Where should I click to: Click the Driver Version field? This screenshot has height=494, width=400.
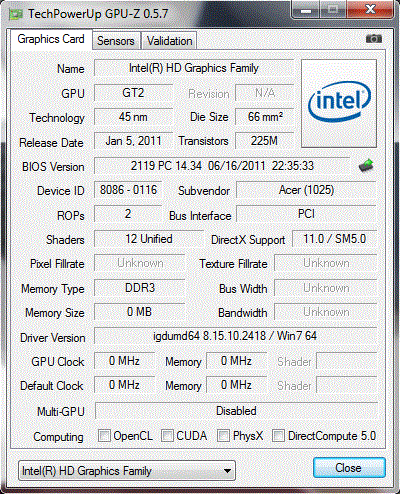[235, 336]
